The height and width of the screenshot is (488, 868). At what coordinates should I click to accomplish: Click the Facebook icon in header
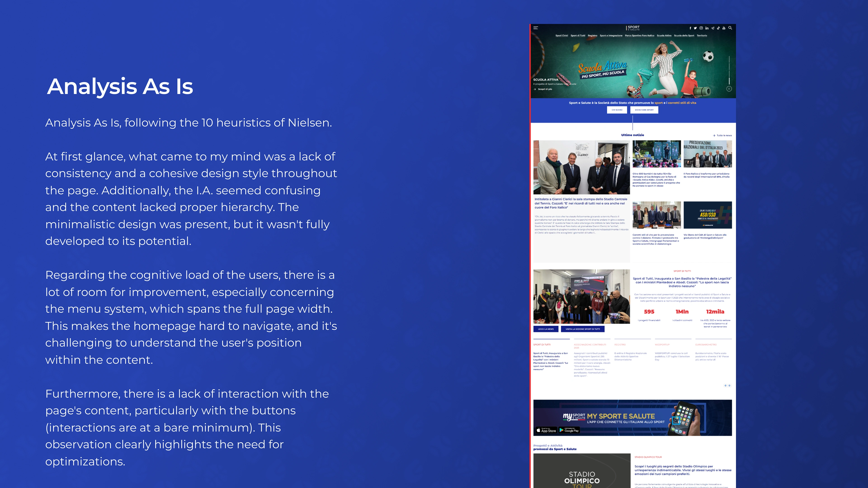click(x=690, y=28)
